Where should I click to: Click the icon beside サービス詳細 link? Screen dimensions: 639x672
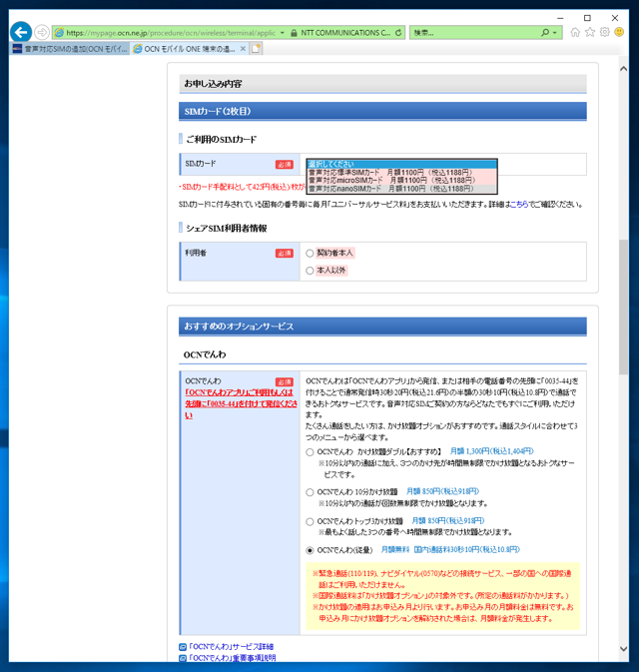[183, 647]
